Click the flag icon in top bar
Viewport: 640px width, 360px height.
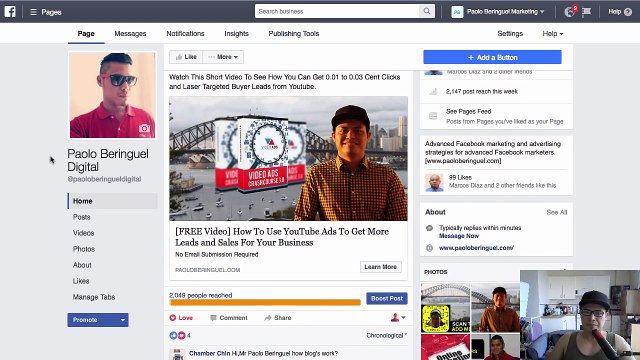pyautogui.click(x=587, y=12)
